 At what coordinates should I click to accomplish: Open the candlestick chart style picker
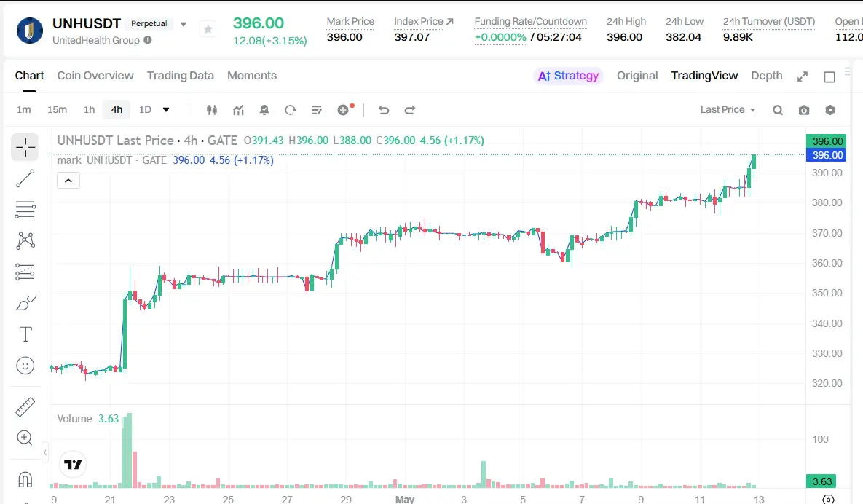pos(212,110)
